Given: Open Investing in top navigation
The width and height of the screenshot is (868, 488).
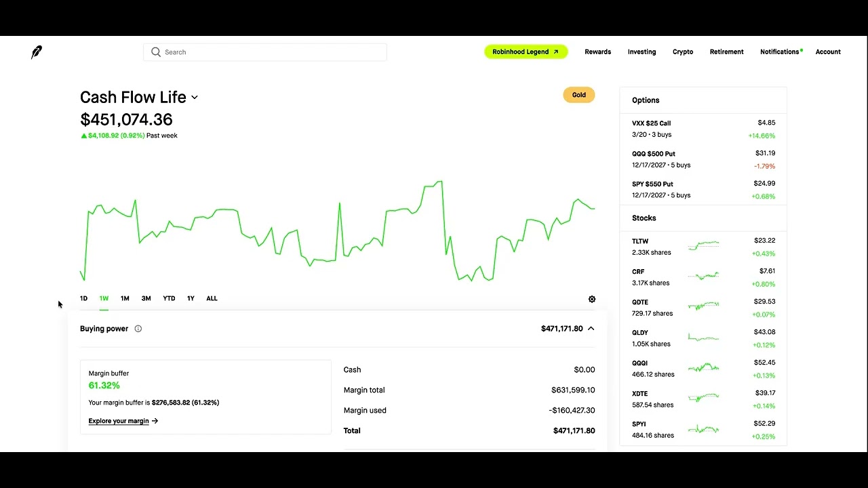Looking at the screenshot, I should pyautogui.click(x=642, y=52).
